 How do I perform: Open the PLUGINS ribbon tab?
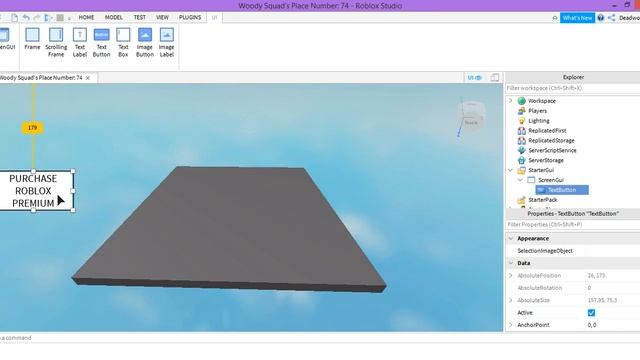coord(190,18)
